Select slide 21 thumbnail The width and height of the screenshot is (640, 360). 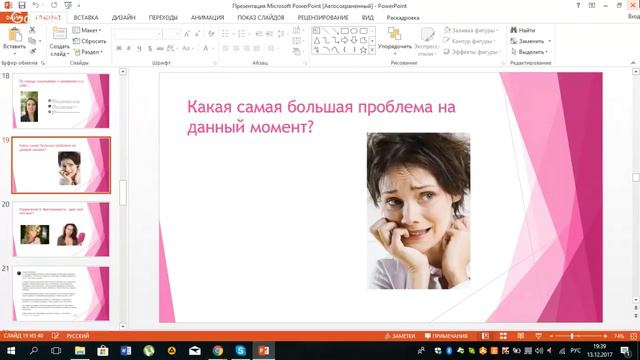pyautogui.click(x=61, y=293)
